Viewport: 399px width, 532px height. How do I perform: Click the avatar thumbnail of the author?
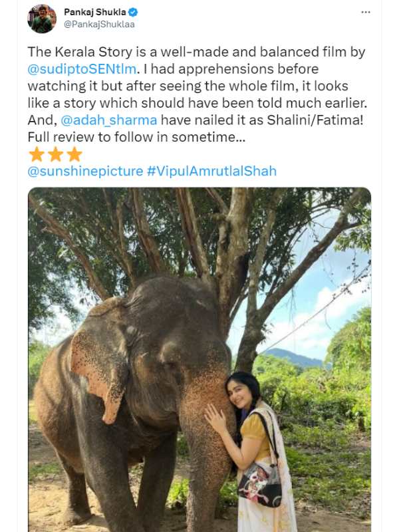click(x=41, y=17)
